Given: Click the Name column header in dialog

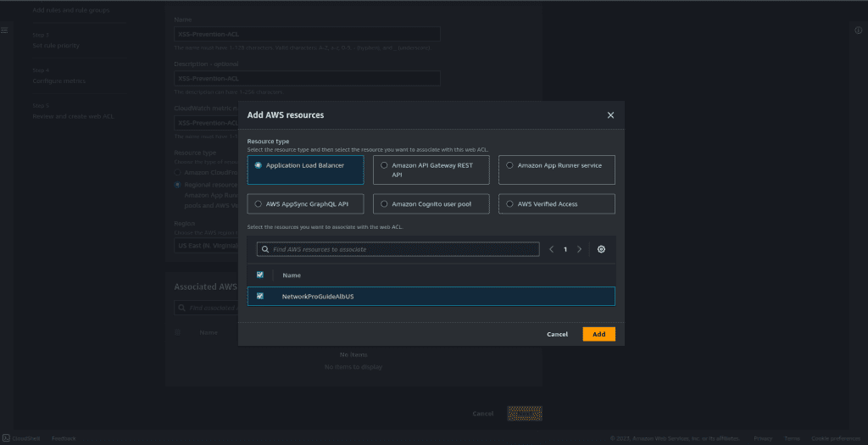Looking at the screenshot, I should click(292, 275).
